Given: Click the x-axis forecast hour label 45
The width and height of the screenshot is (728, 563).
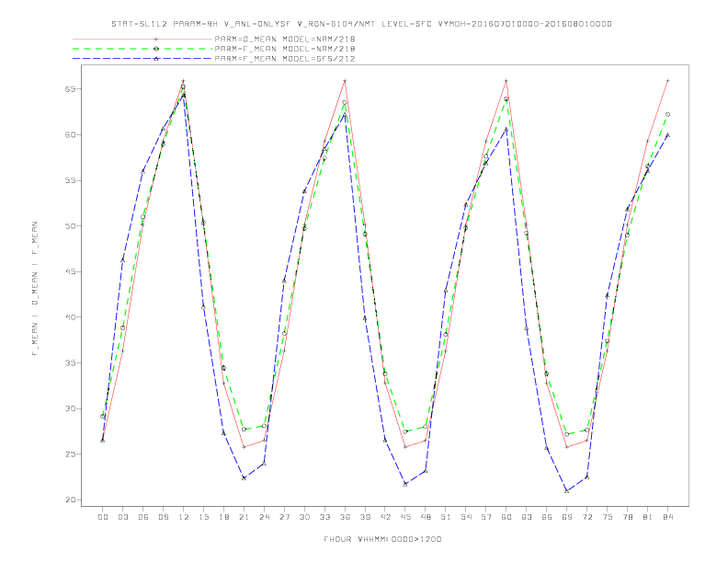Looking at the screenshot, I should (405, 517).
